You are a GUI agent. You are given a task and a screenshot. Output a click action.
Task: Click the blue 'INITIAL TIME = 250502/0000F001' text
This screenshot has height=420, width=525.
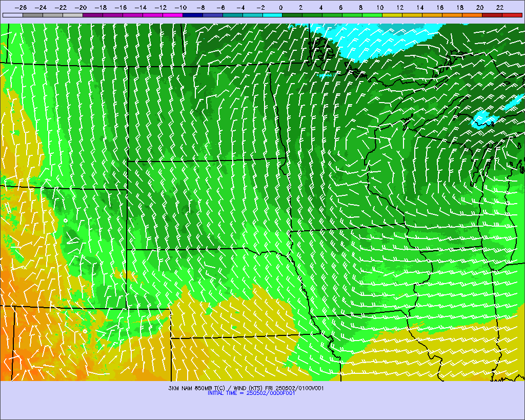tap(251, 393)
